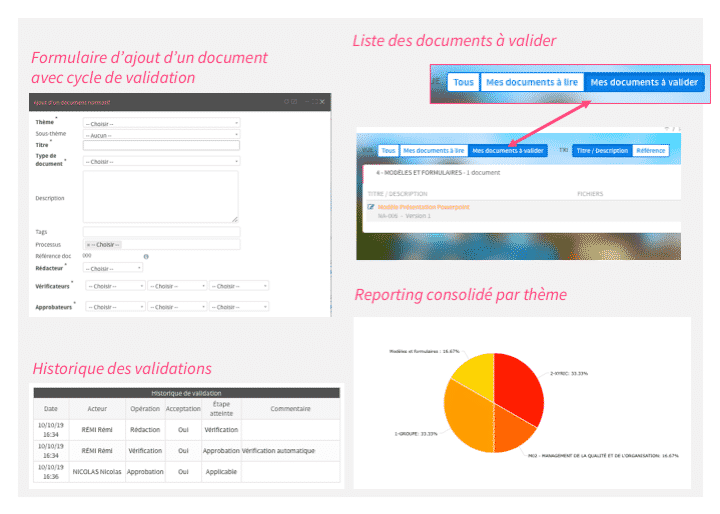Screen dimensions: 720x514
Task: Click '4 - MODÈLES ET FORMULAIRES - 1 document' group header
Action: 438,173
